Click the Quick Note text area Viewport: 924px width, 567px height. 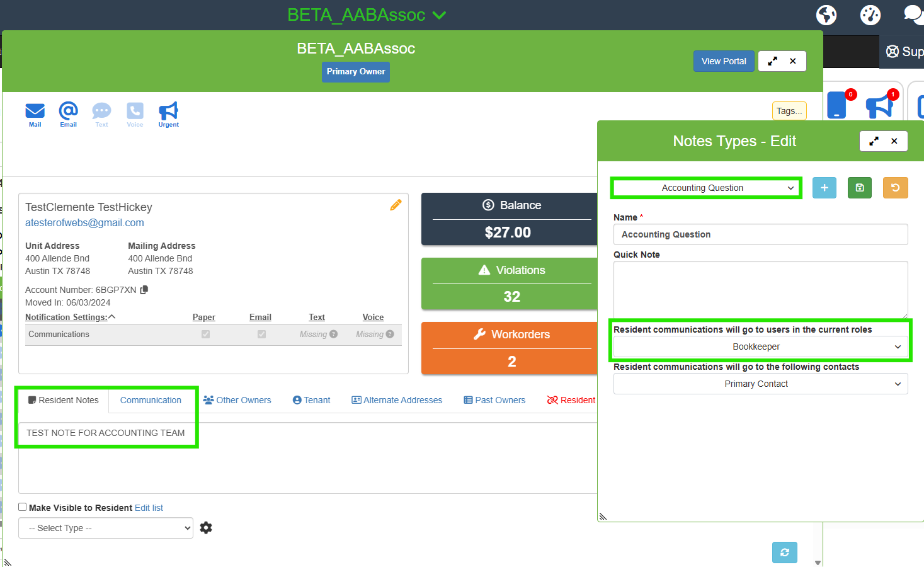[x=760, y=290]
